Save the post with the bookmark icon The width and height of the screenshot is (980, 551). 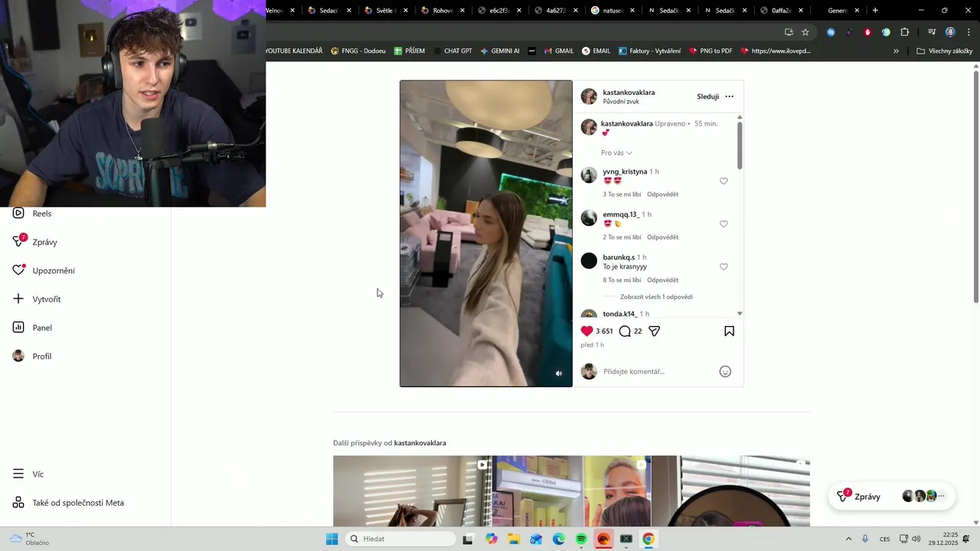click(729, 331)
